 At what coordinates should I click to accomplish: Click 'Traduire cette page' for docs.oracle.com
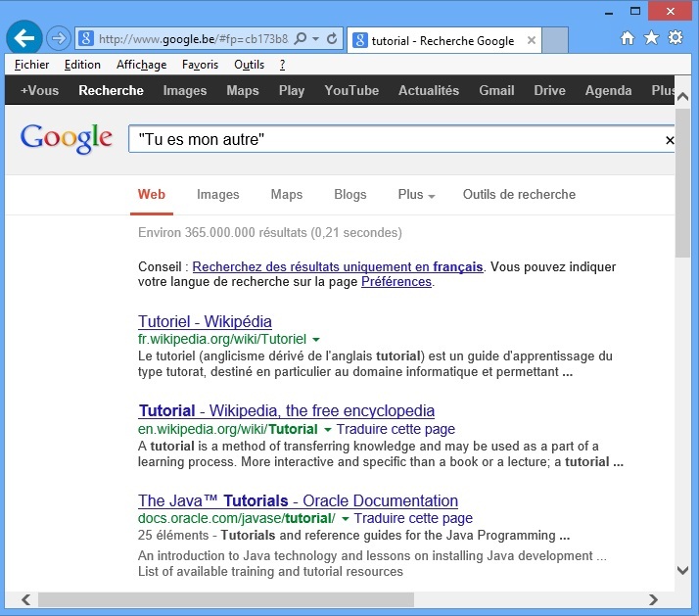pos(413,518)
